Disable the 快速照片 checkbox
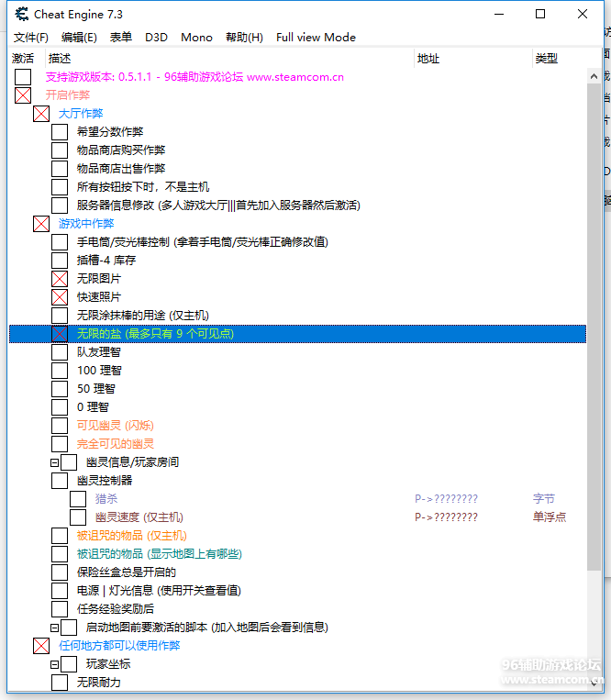This screenshot has height=700, width=611. [60, 297]
